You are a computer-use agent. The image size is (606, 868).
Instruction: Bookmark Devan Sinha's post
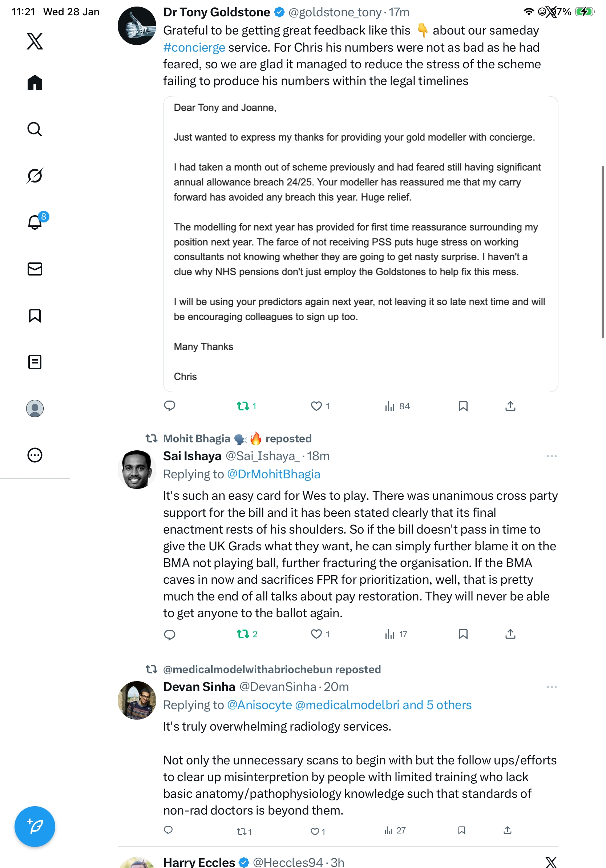coord(461,830)
